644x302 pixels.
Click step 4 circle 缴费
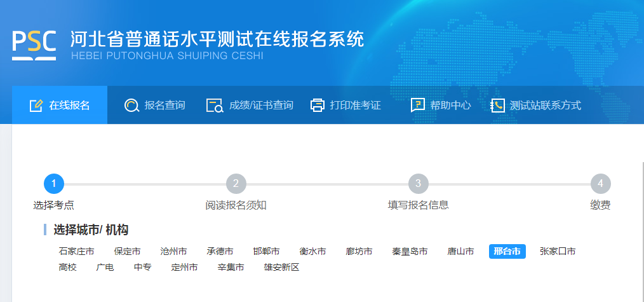pos(600,184)
